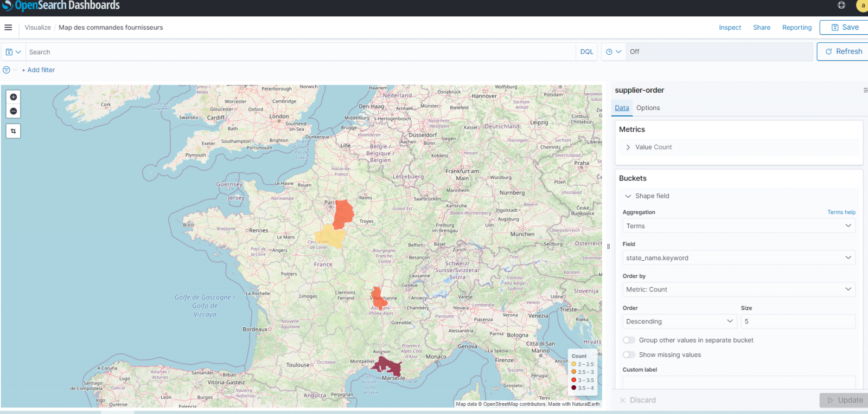Screen dimensions: 868x414
Task: Click the Terms help link
Action: click(841, 212)
